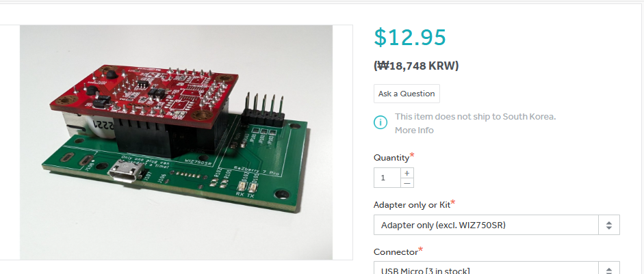Click the circled info icon beside shipping notice
This screenshot has width=644, height=274.
click(x=381, y=122)
